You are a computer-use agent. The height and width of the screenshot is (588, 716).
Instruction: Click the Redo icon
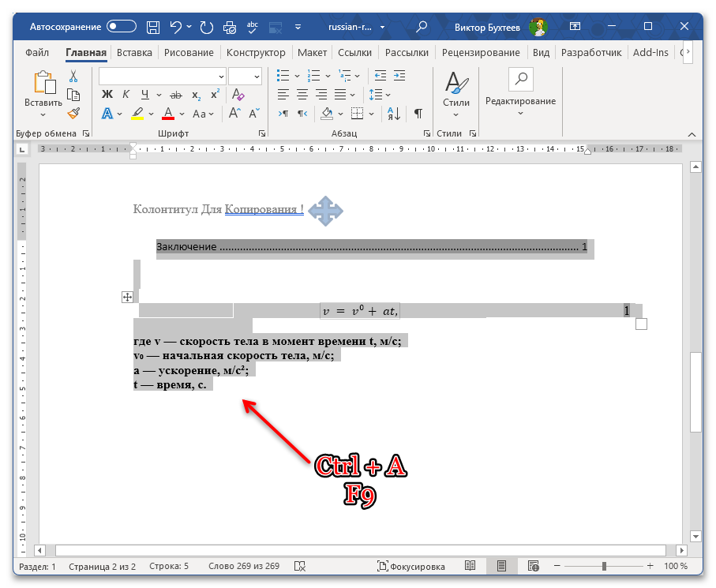coord(207,28)
